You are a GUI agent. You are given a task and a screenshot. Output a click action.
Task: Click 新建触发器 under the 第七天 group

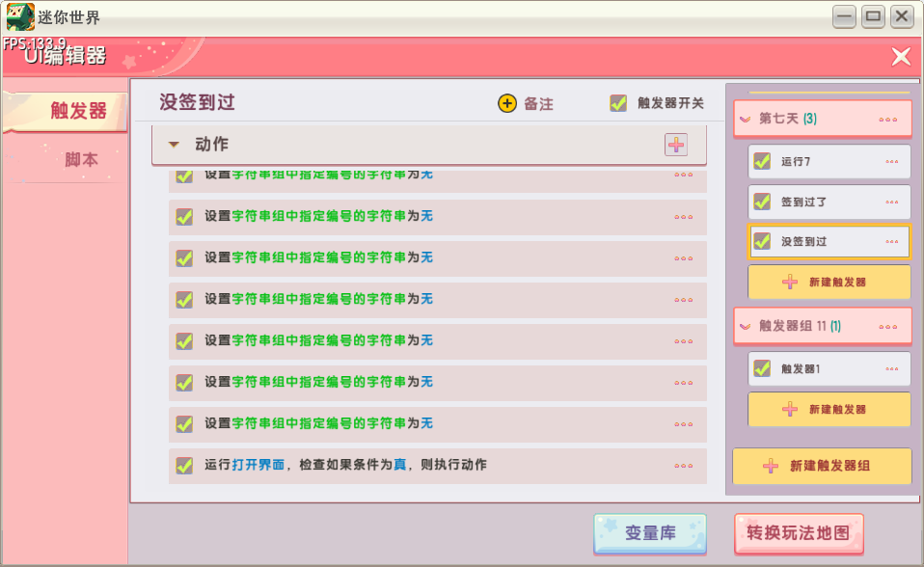click(x=829, y=282)
